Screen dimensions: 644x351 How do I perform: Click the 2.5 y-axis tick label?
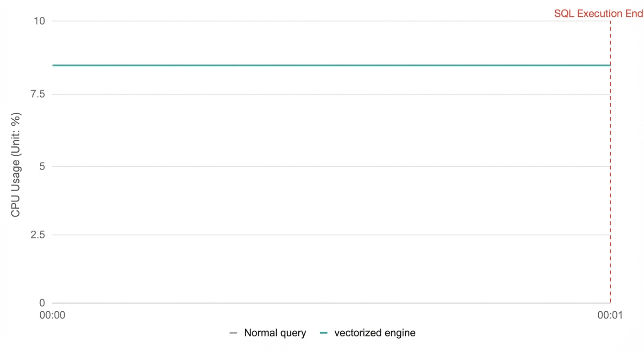pos(38,235)
